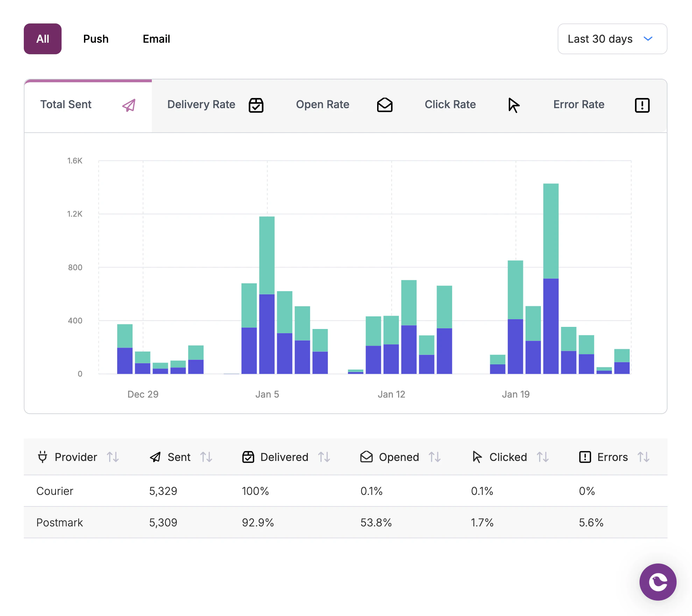
Task: Click the envelope icon in the Opened column header
Action: 366,457
